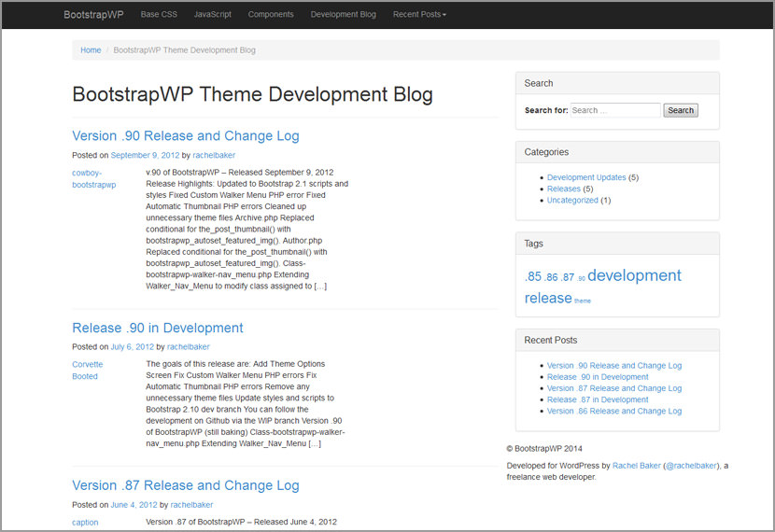Click the Recent Posts panel heading in sidebar

(x=551, y=341)
